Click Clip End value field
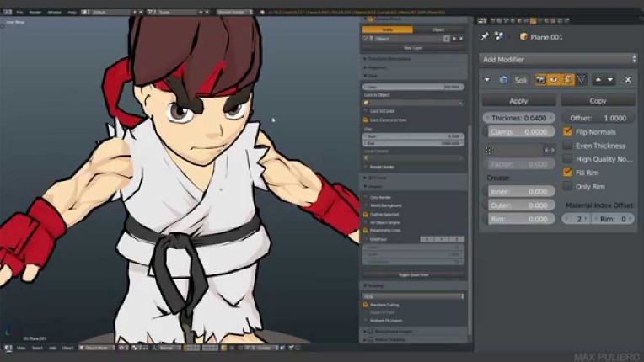The width and height of the screenshot is (644, 362). pos(413,143)
